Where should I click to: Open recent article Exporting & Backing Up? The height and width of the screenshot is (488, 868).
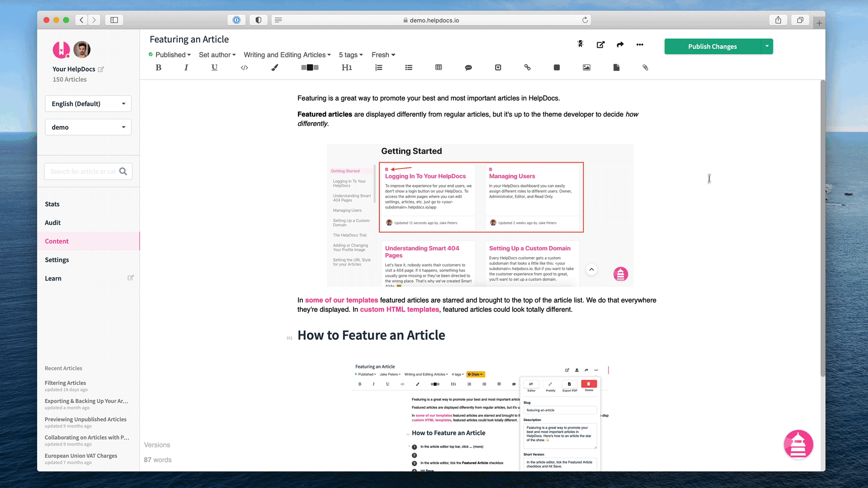pos(86,401)
